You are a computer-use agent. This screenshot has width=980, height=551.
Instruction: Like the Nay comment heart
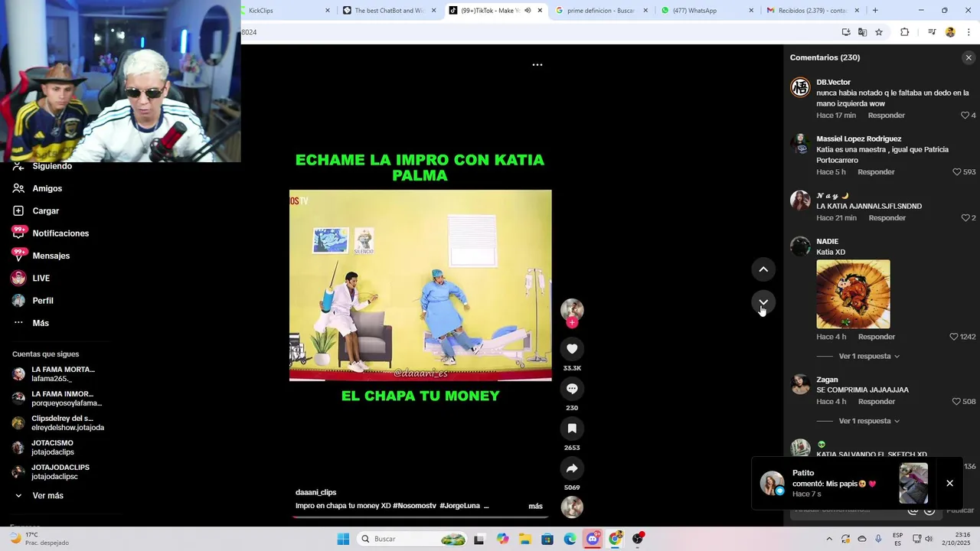[x=965, y=218]
